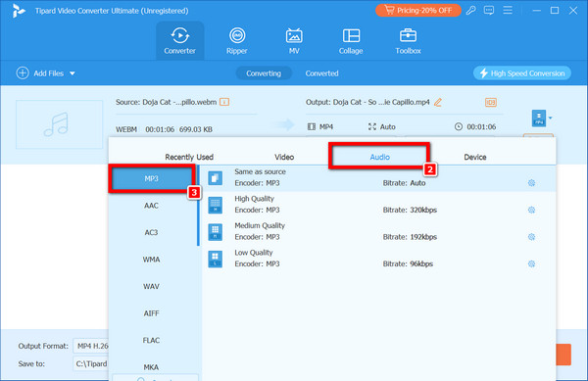Open the Ripper module
Image resolution: width=588 pixels, height=381 pixels.
237,41
